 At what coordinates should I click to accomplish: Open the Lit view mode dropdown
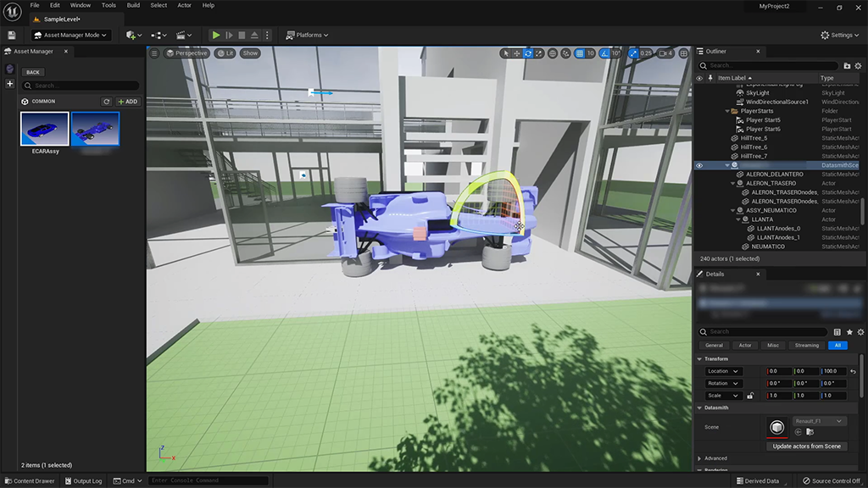225,53
